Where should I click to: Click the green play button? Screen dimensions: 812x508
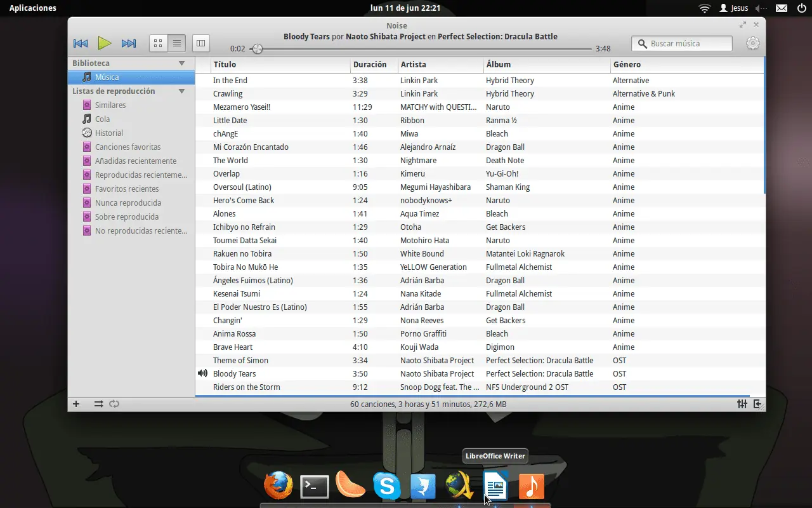(x=105, y=43)
